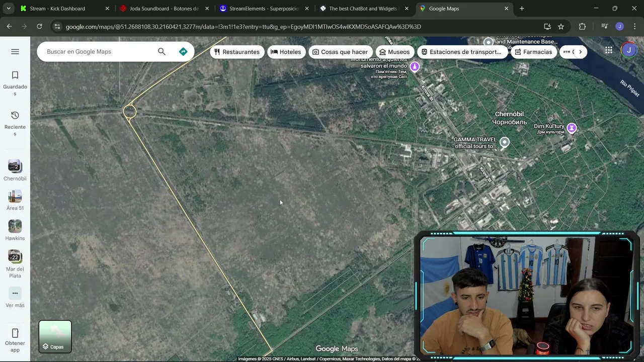Select the Museos category chip
The image size is (644, 362).
[395, 52]
